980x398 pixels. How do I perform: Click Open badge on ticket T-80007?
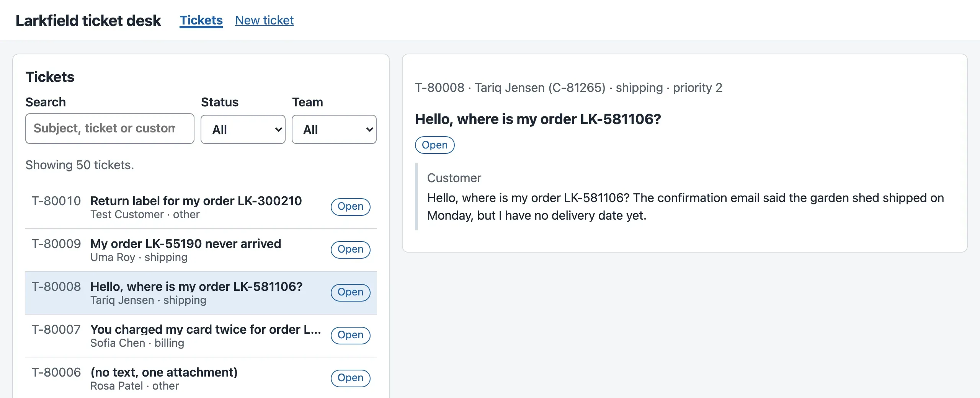[350, 335]
